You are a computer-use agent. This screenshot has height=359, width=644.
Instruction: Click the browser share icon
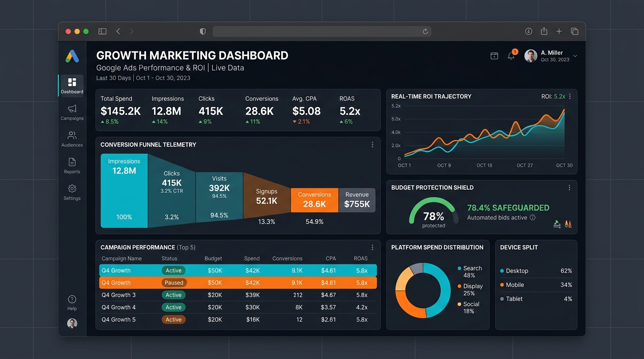point(544,31)
